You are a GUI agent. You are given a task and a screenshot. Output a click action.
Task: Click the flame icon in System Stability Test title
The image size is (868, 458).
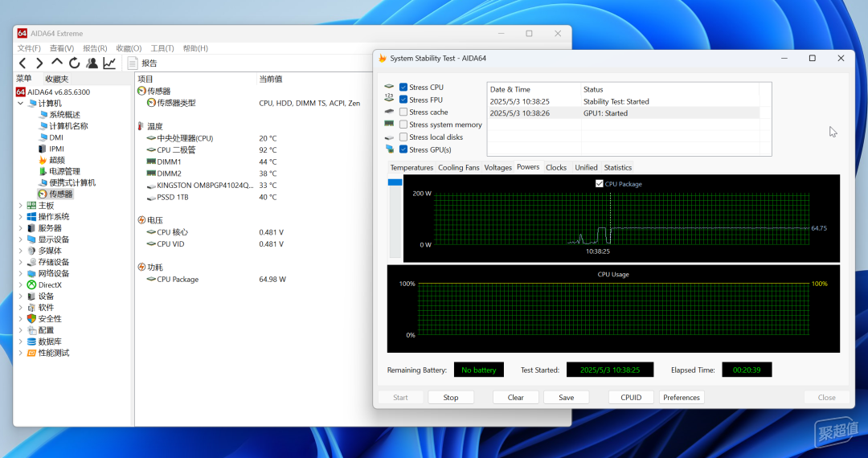point(383,58)
